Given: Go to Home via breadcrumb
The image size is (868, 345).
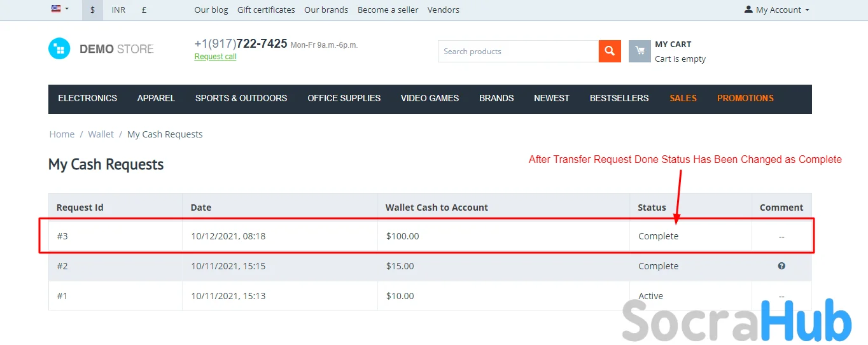Looking at the screenshot, I should click(x=62, y=134).
